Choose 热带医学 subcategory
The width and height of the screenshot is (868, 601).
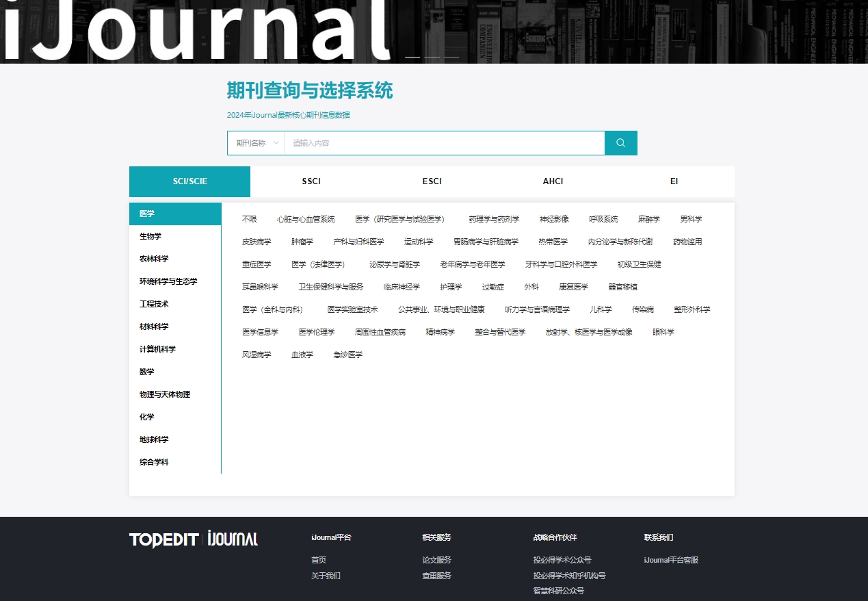pyautogui.click(x=553, y=242)
